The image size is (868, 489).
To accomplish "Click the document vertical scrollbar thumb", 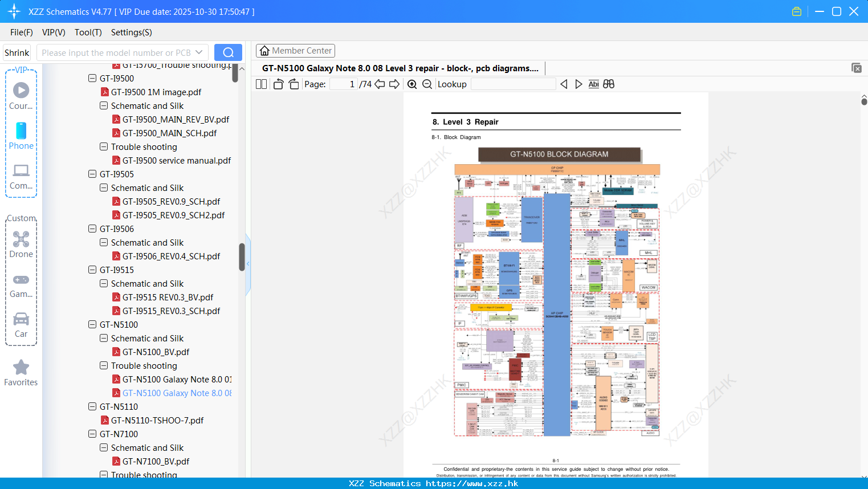I will click(x=864, y=101).
